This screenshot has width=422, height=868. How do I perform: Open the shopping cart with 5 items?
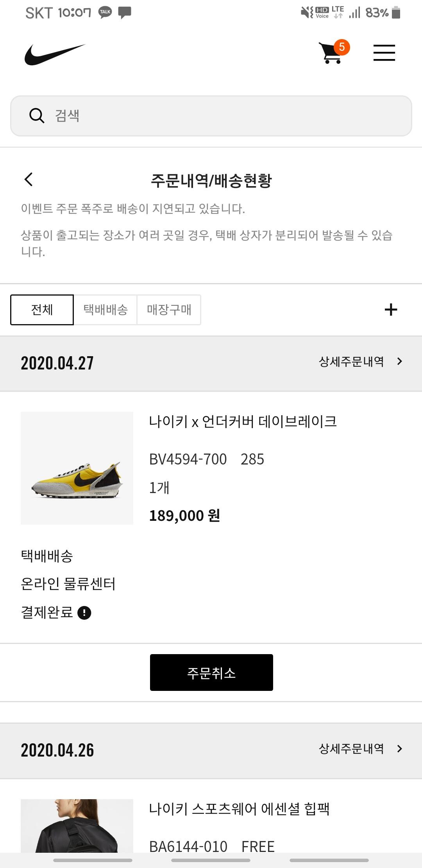334,52
